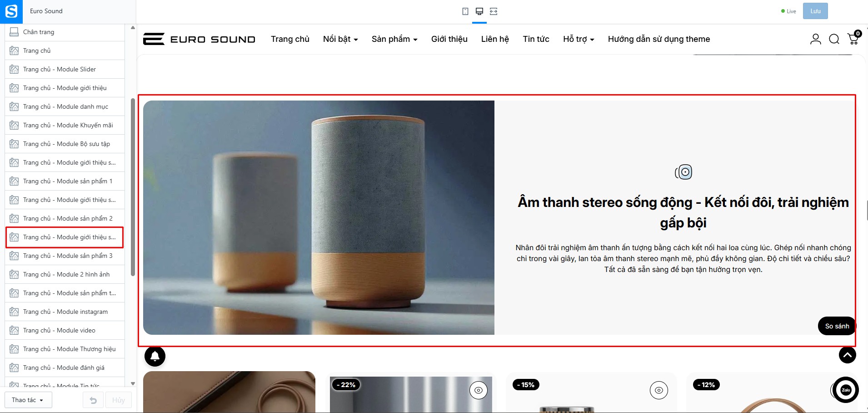Click the Euro Sound title text
Screen dimensions: 868x413
[x=46, y=11]
